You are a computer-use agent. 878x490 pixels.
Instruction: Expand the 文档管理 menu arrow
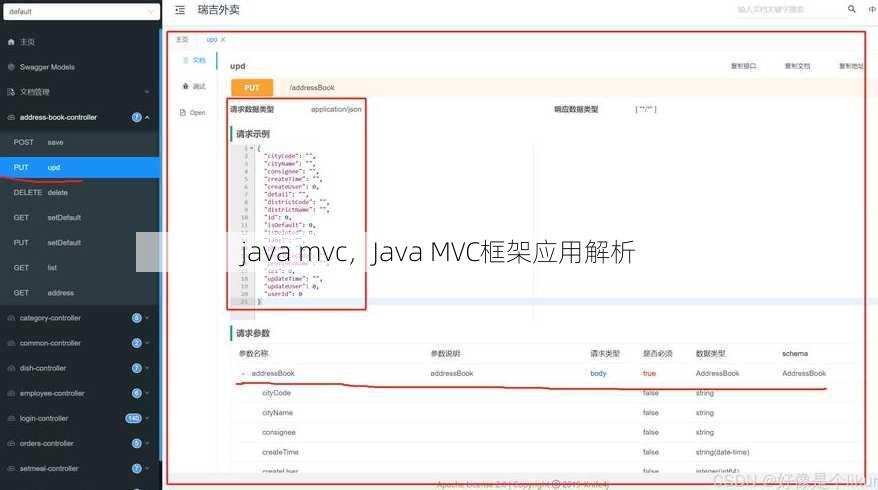click(x=147, y=92)
